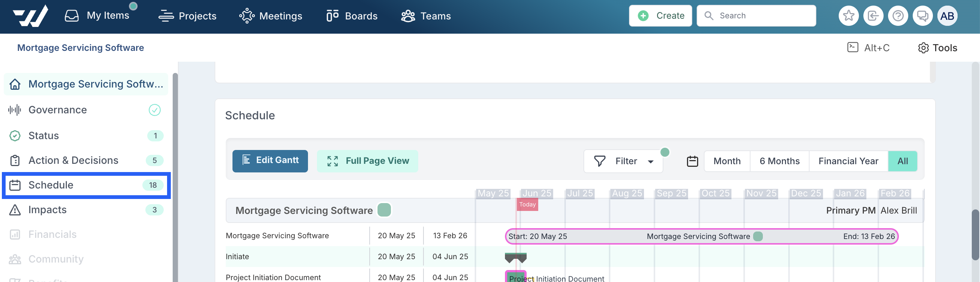Open the Projects menu

click(x=187, y=16)
